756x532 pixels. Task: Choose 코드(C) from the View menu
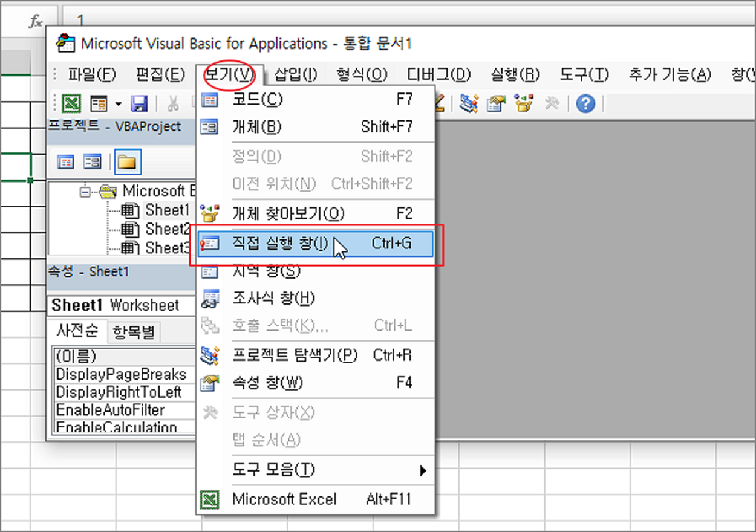pos(315,99)
